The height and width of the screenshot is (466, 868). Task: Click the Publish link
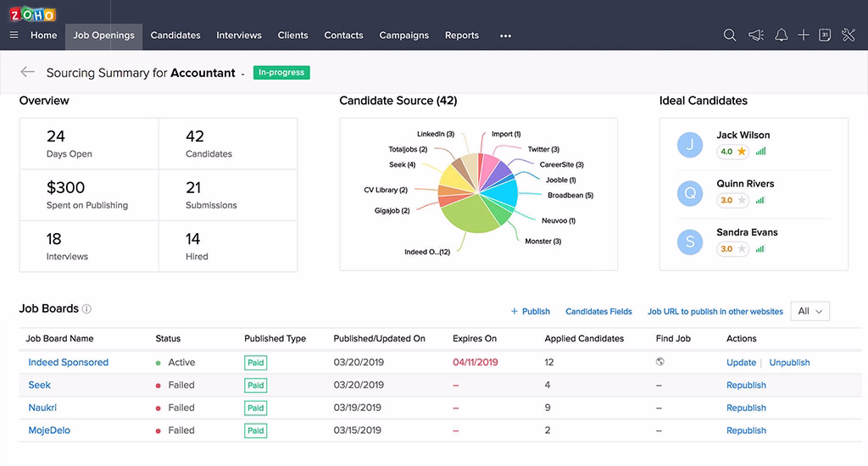pyautogui.click(x=531, y=312)
